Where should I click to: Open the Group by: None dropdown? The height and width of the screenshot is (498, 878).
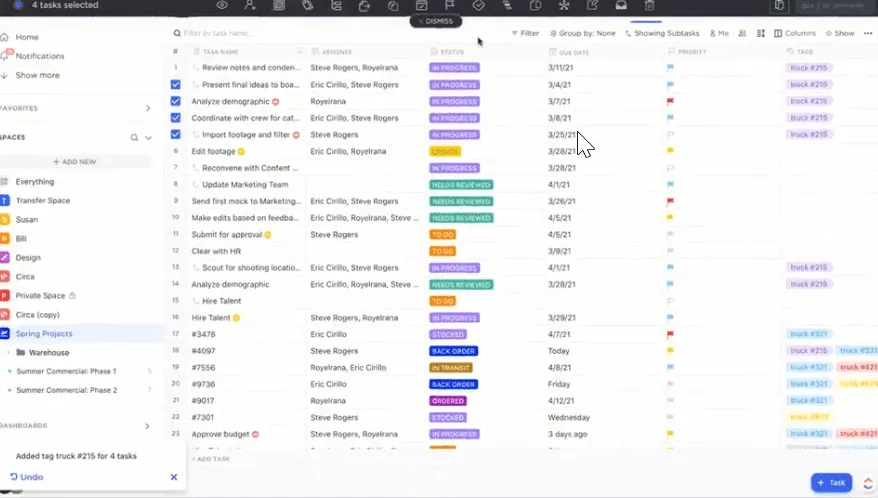582,34
